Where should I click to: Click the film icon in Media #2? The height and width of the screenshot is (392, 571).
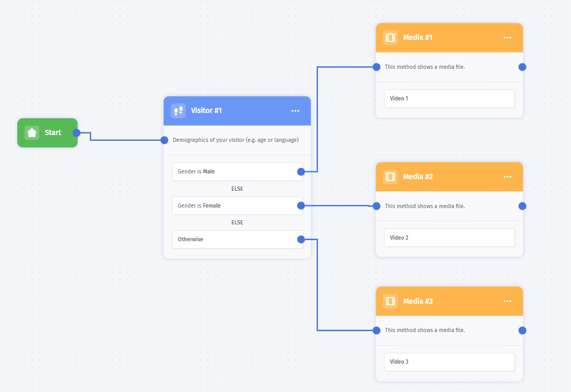[x=390, y=177]
